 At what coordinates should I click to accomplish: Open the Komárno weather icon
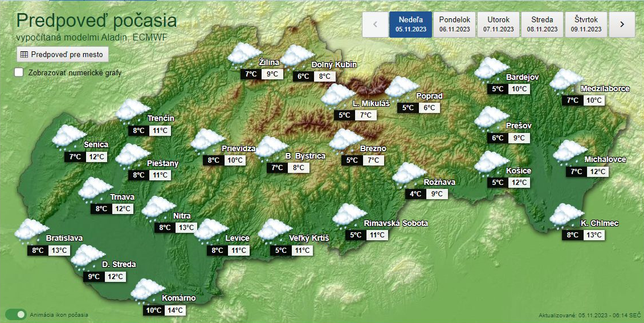click(148, 290)
